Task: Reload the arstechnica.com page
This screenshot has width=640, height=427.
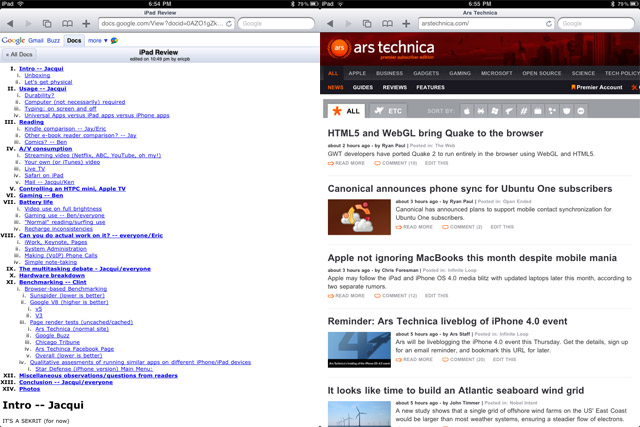Action: click(x=549, y=24)
